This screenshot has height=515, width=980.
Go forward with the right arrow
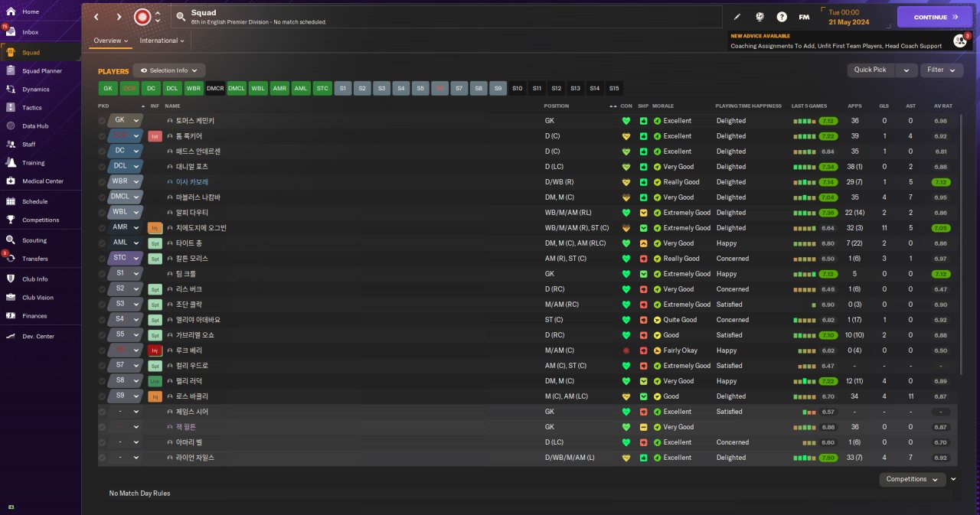tap(119, 17)
